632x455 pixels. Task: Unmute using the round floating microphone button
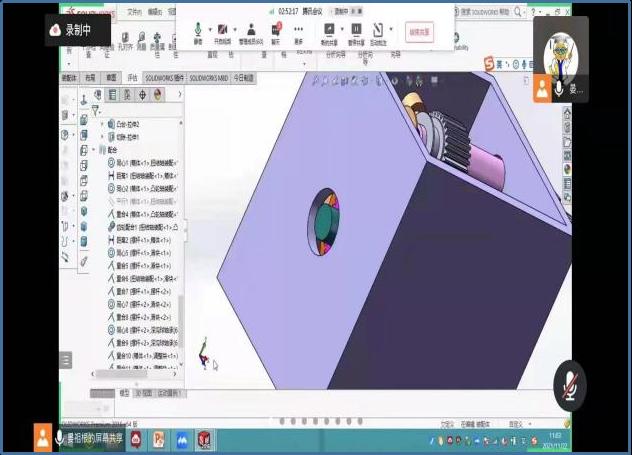(x=570, y=386)
